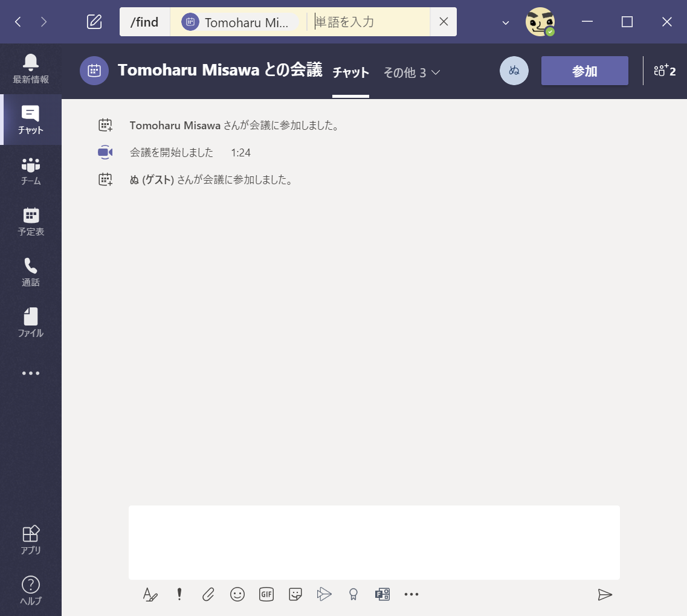The height and width of the screenshot is (616, 687).
Task: Open the Praise badge icon
Action: (353, 594)
